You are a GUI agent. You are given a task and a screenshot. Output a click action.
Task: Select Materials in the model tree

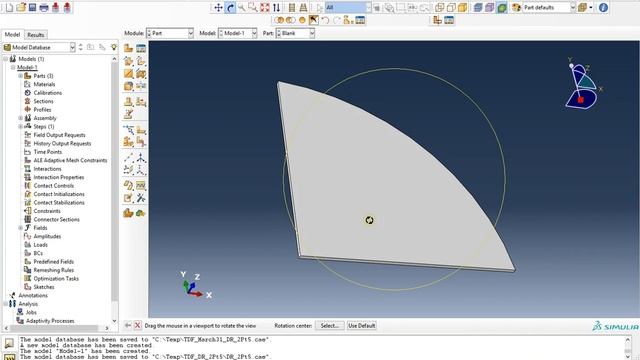(x=44, y=84)
